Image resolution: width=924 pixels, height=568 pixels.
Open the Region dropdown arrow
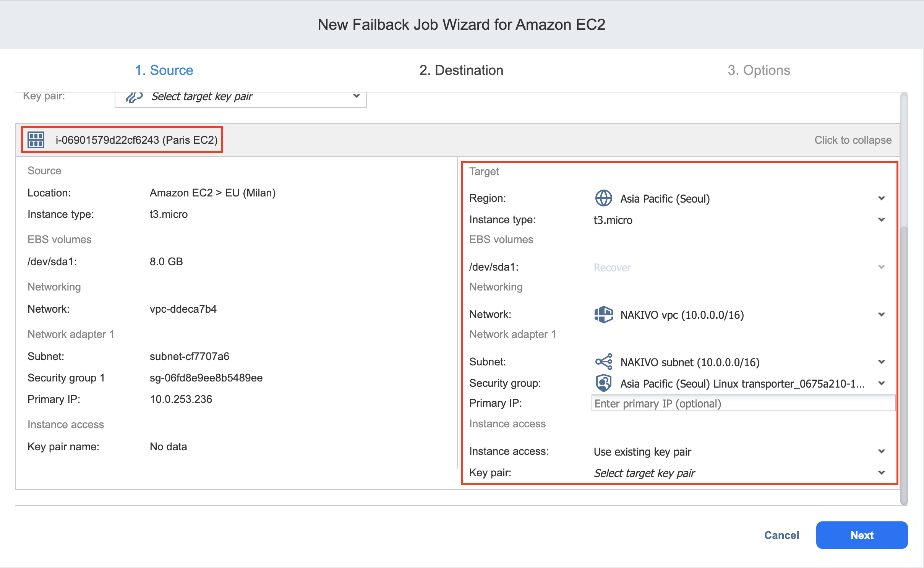[x=881, y=198]
